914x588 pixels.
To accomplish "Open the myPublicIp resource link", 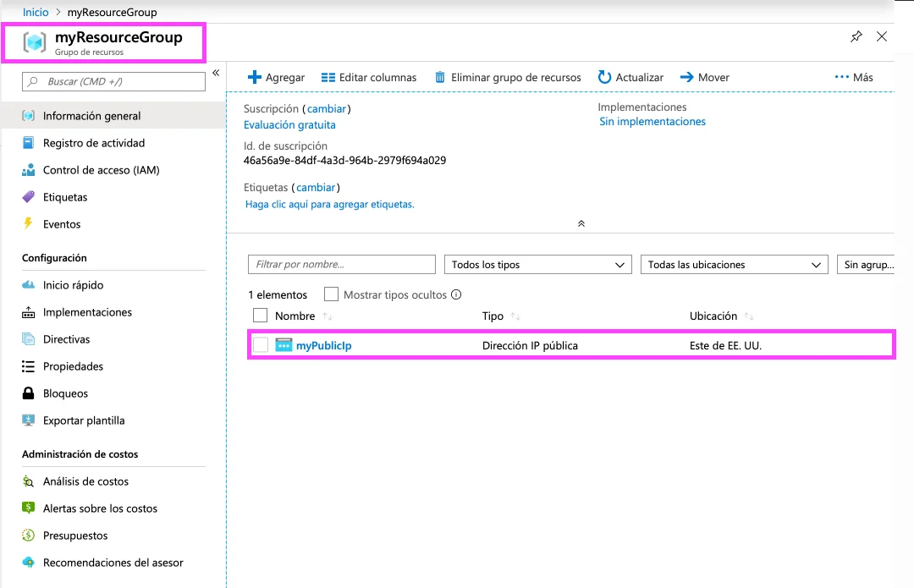I will pos(323,345).
